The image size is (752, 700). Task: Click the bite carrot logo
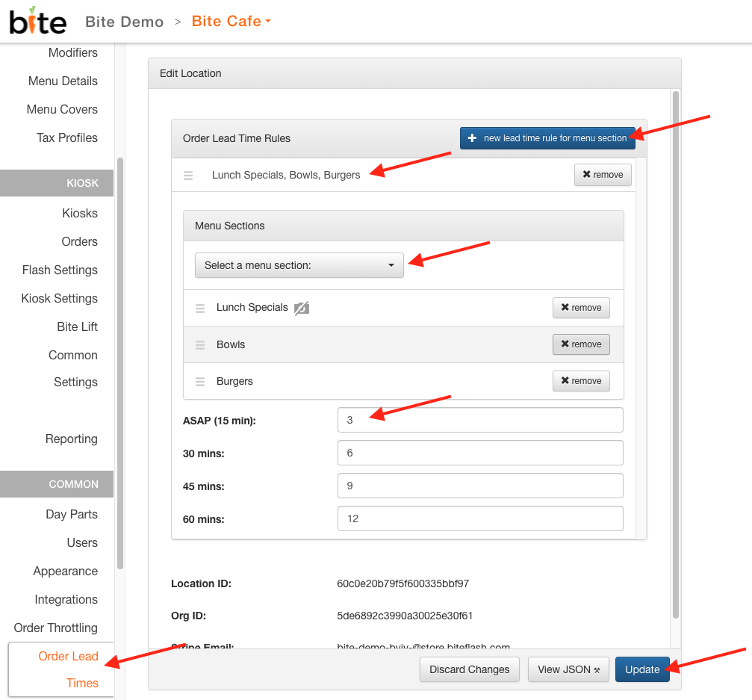pos(38,21)
